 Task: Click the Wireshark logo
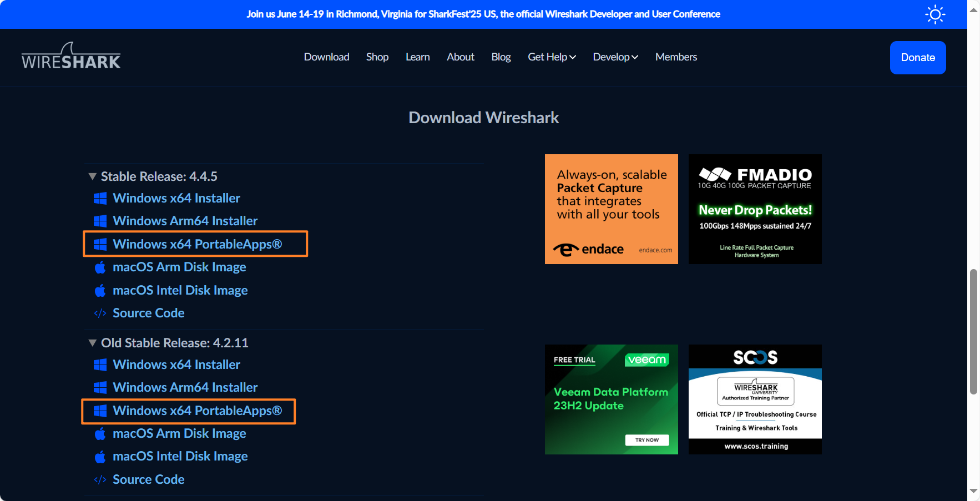(71, 56)
